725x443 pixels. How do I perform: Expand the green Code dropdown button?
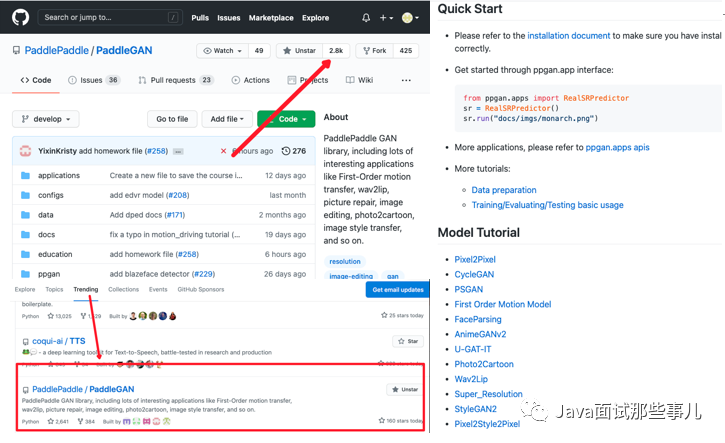(x=286, y=119)
